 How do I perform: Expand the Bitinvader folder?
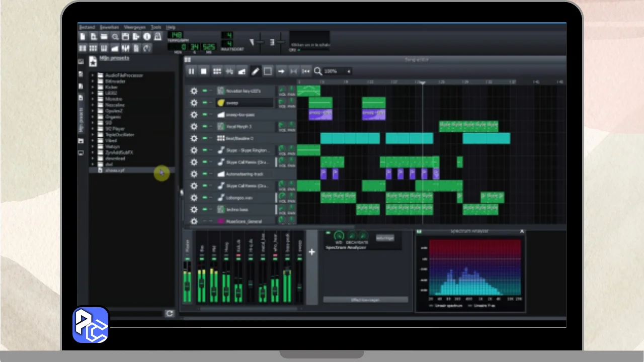(93, 81)
